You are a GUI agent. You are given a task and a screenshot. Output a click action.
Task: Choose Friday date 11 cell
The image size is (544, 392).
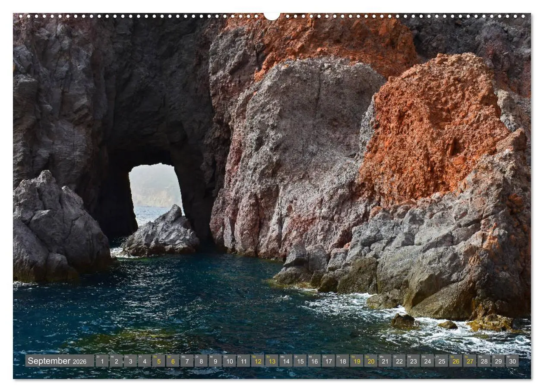click(243, 361)
